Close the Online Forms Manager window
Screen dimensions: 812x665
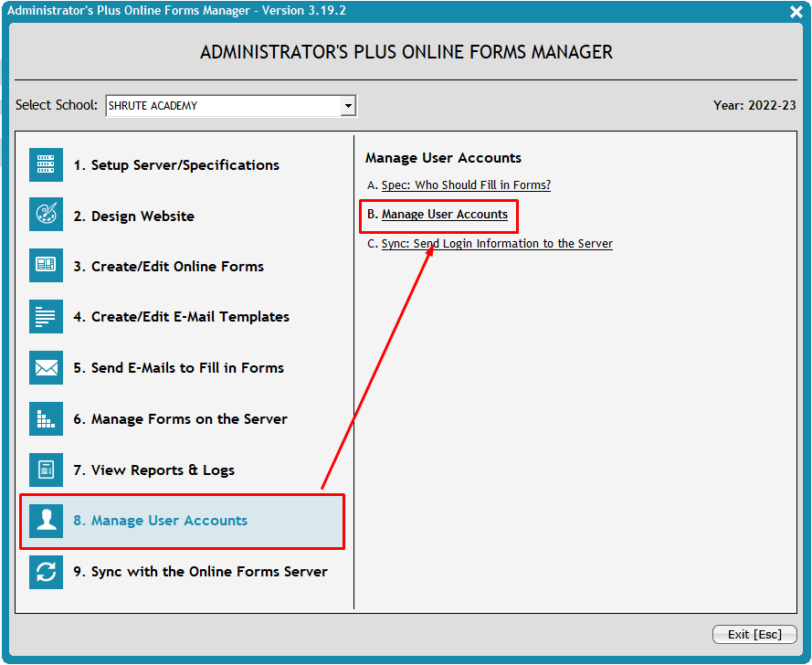pyautogui.click(x=796, y=11)
